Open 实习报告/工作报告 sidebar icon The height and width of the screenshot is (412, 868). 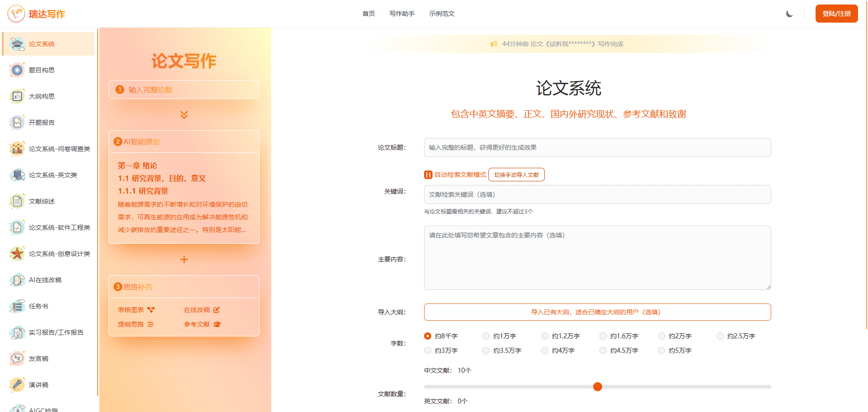(17, 332)
